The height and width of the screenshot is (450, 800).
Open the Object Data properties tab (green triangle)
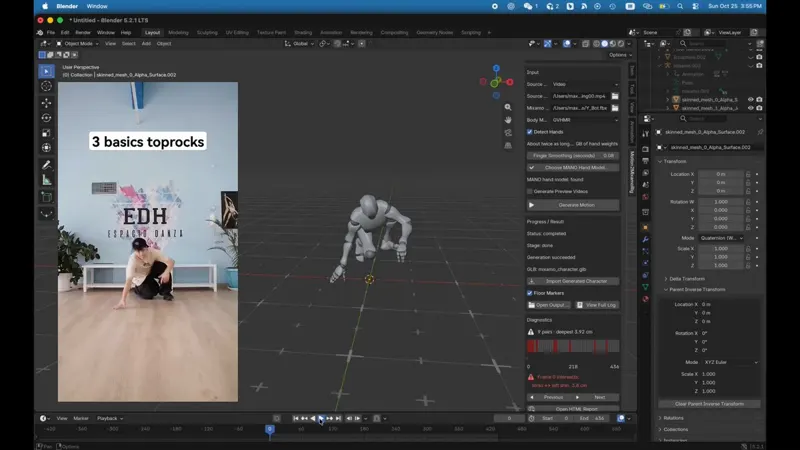click(x=645, y=287)
